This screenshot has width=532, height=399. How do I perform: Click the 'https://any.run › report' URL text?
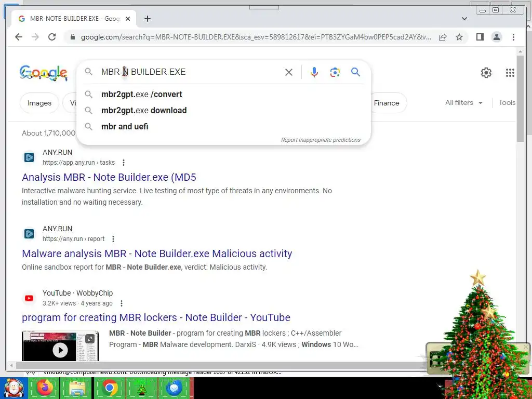coord(74,239)
